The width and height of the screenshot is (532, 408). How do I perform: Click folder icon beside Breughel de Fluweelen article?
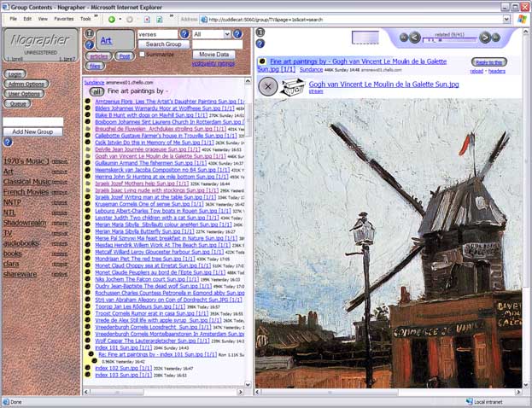point(88,129)
